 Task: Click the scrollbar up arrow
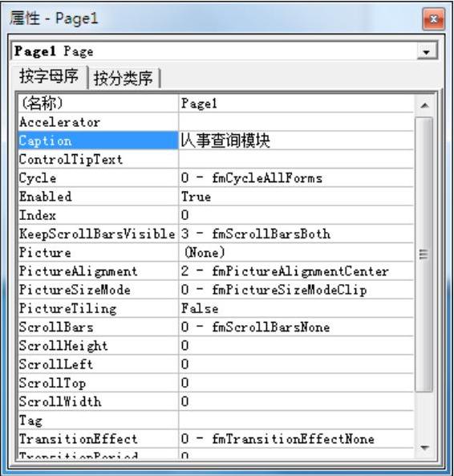tap(424, 106)
